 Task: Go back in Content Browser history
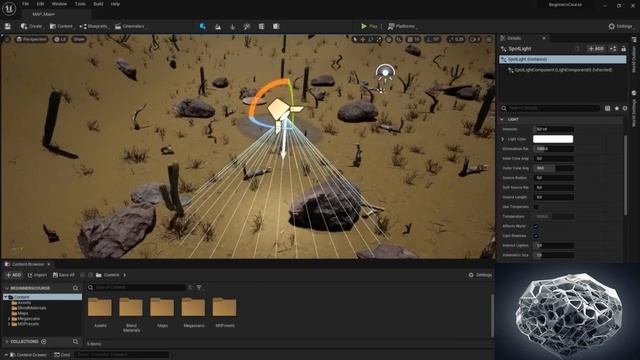tap(83, 275)
